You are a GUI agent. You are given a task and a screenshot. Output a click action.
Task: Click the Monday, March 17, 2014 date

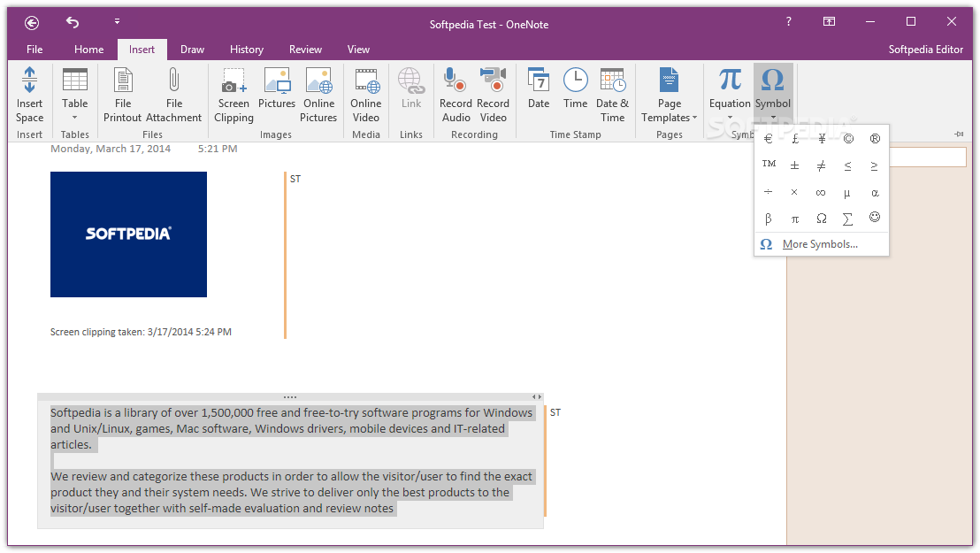[111, 149]
